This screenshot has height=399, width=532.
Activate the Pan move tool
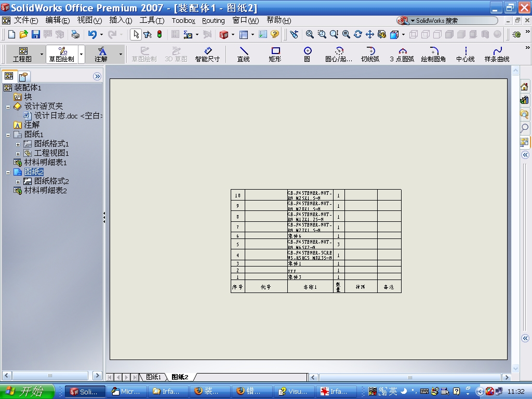pos(369,34)
